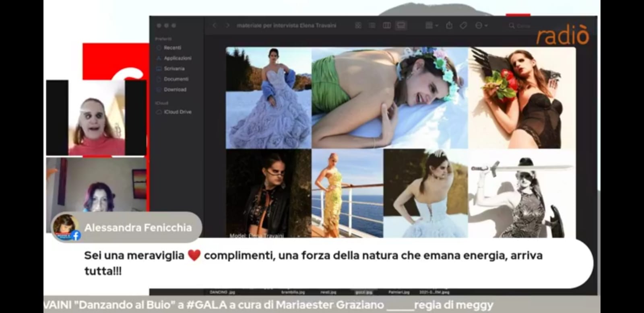Click the iCloud sidebar section header
644x313 pixels.
[x=162, y=103]
